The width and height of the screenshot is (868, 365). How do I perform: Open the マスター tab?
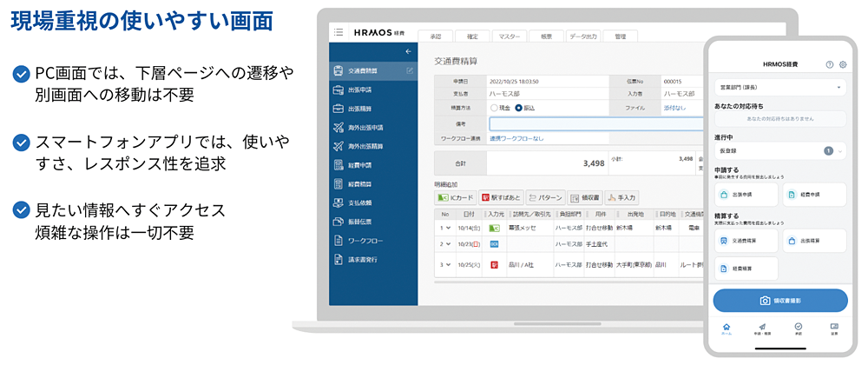tap(510, 36)
